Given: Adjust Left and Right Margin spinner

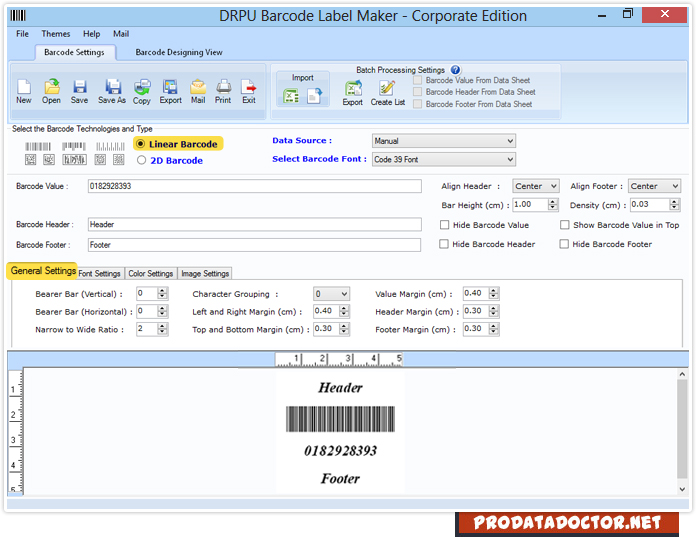Looking at the screenshot, I should pyautogui.click(x=344, y=311).
